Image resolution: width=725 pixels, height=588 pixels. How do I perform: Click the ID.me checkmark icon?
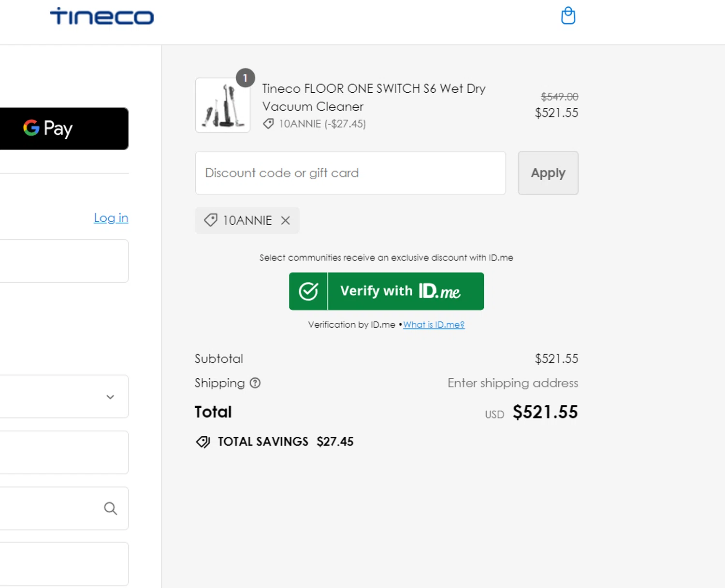pyautogui.click(x=308, y=291)
